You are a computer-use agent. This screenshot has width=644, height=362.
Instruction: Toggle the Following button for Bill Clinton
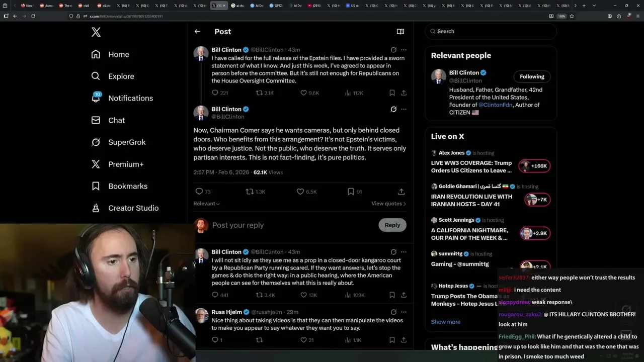[532, 76]
